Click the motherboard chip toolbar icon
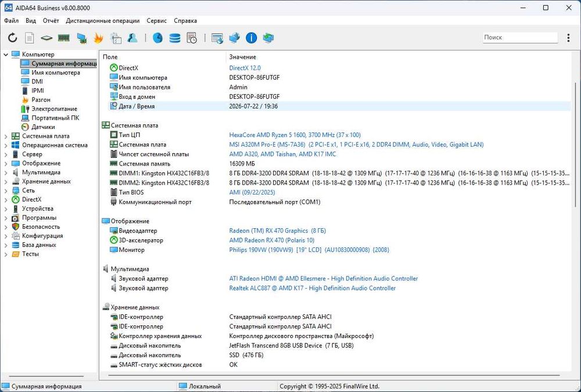The image size is (581, 392). (x=46, y=38)
